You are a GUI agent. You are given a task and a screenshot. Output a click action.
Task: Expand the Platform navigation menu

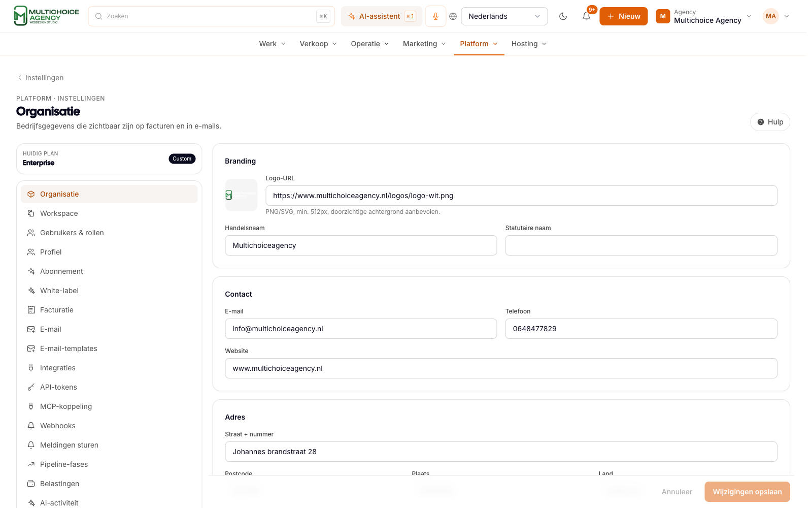(x=479, y=44)
